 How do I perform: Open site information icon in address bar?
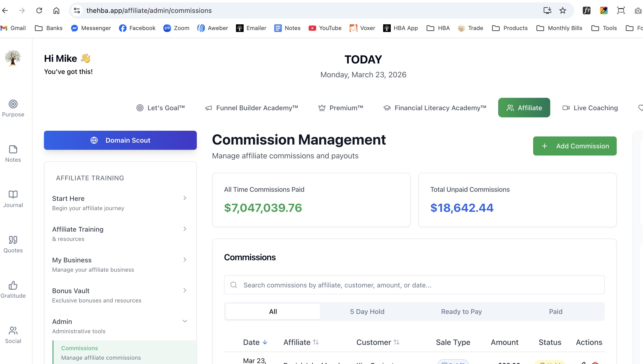(x=77, y=10)
